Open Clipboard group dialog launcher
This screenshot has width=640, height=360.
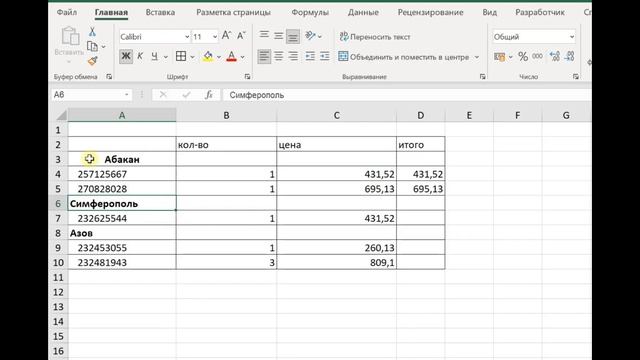point(109,76)
